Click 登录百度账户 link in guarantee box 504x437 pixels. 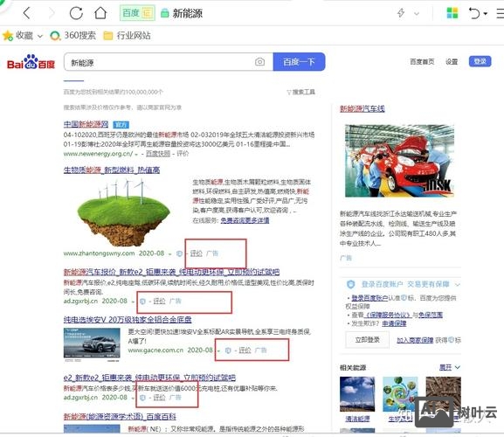coord(369,298)
